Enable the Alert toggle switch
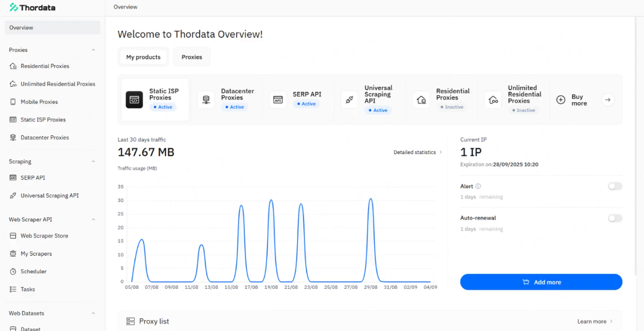The width and height of the screenshot is (644, 331). [615, 187]
